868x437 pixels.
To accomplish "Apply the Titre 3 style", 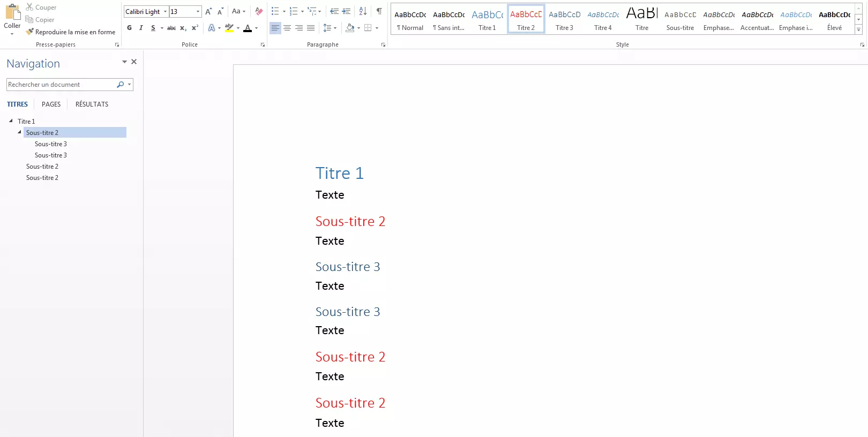I will click(565, 20).
